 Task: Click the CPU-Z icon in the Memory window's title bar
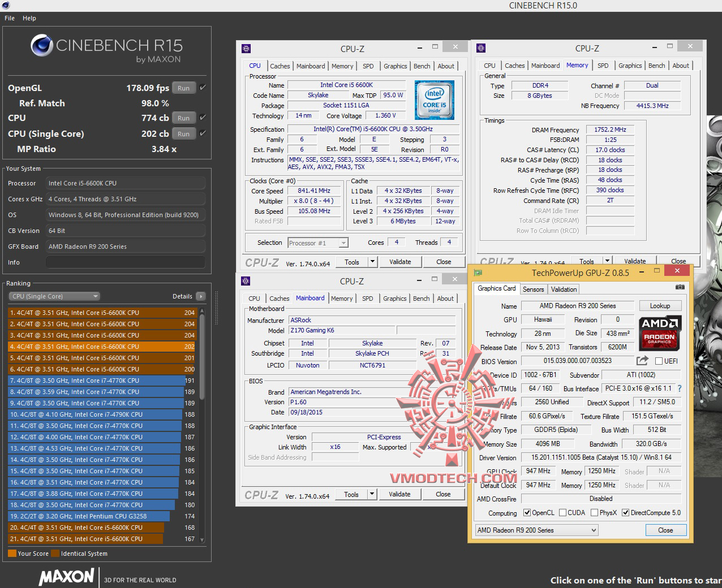pyautogui.click(x=481, y=48)
